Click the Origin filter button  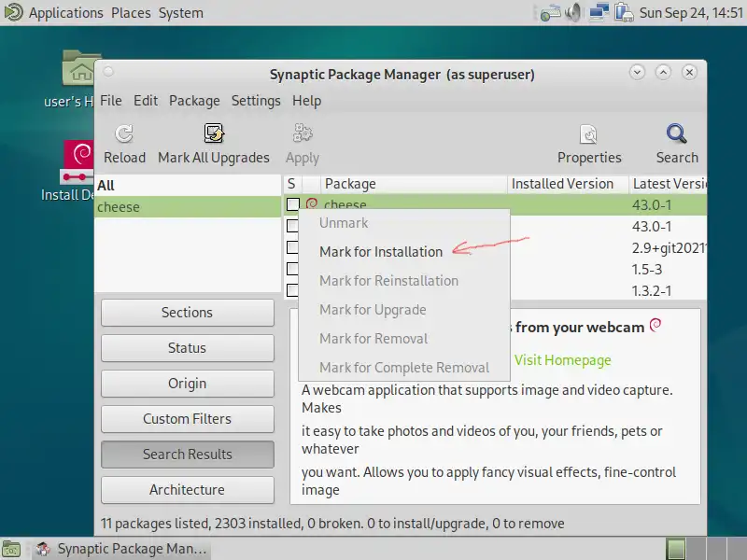[188, 384]
